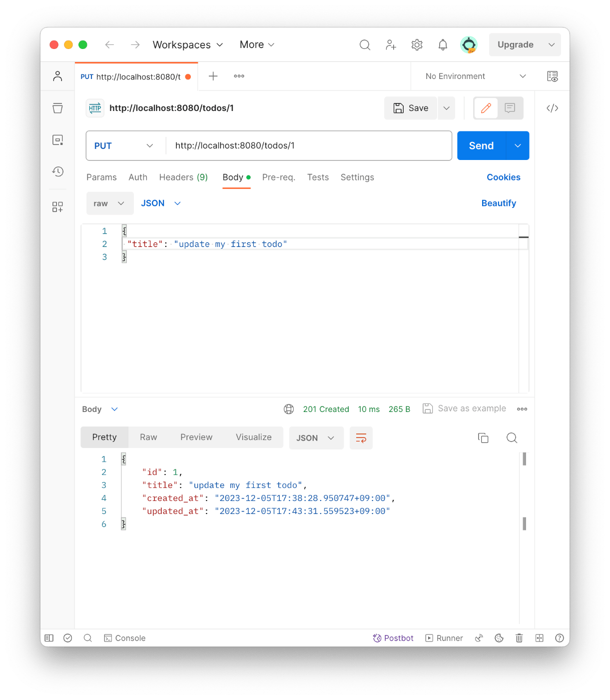Click the network globe icon in response

point(289,409)
